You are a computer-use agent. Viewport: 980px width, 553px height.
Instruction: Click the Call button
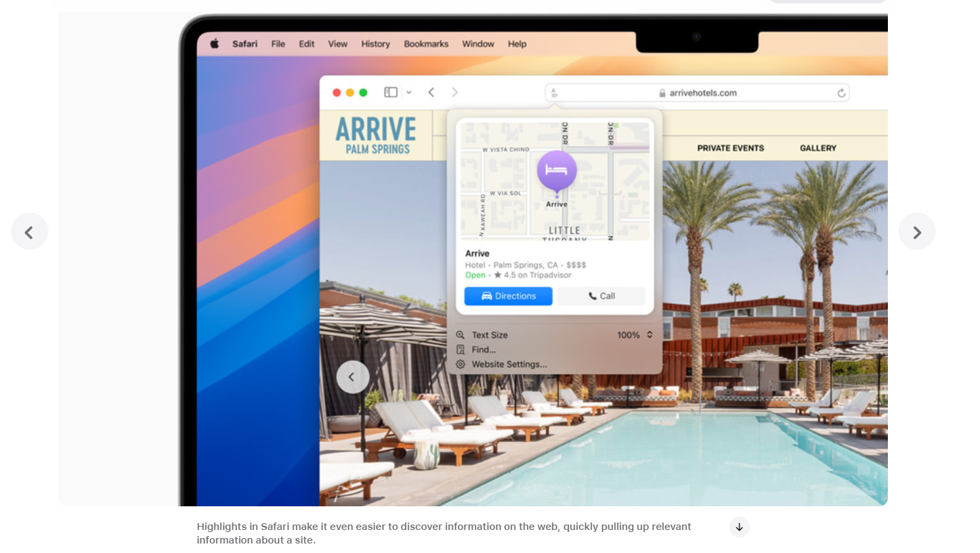tap(601, 296)
